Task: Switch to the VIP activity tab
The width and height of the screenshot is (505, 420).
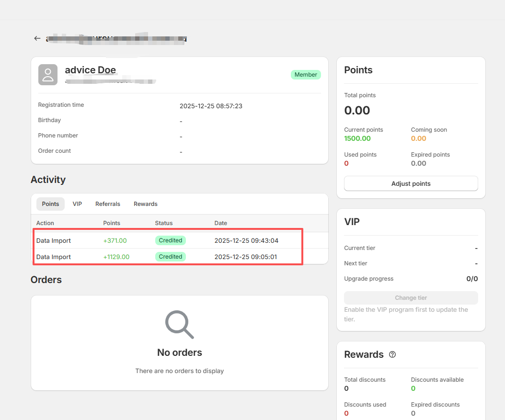Action: (x=77, y=204)
